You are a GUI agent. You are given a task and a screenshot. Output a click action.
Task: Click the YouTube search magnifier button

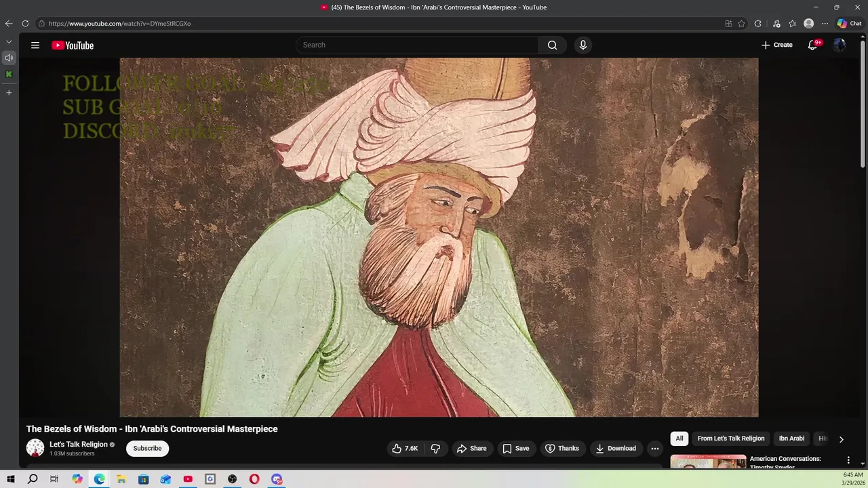click(x=552, y=45)
